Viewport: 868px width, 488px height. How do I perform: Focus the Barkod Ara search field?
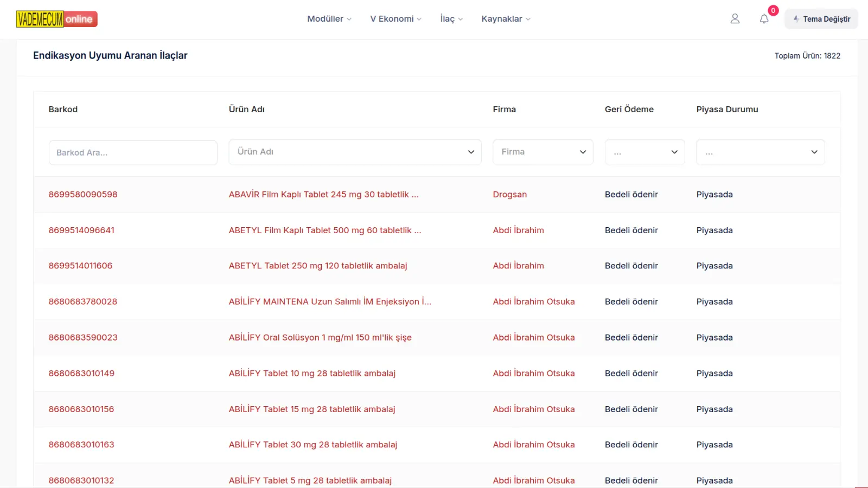(133, 153)
